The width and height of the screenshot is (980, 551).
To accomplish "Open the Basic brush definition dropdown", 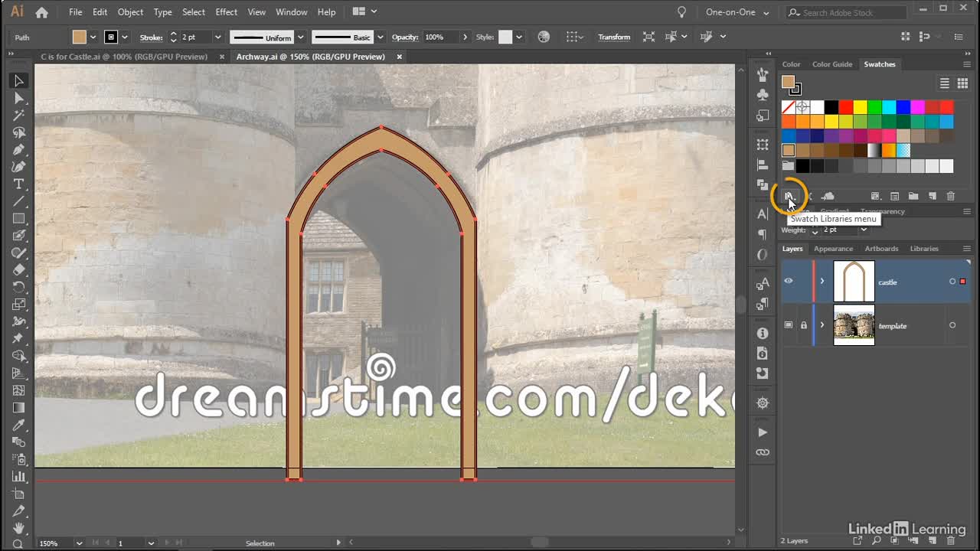I will 380,37.
